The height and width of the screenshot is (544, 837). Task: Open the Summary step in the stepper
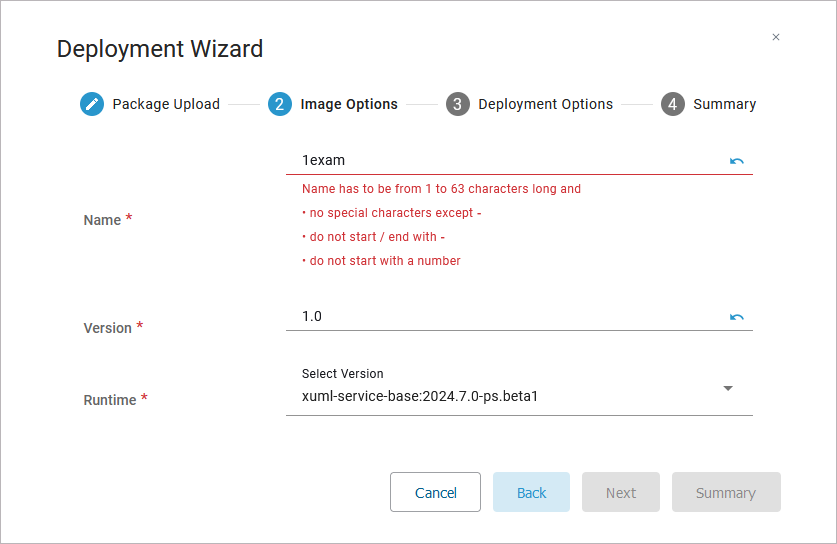click(x=725, y=104)
